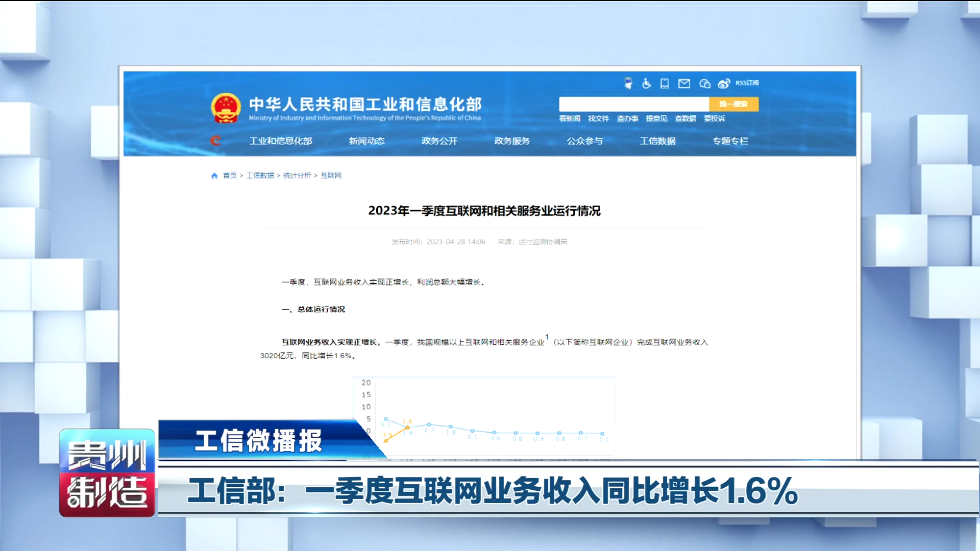Click in the site search field
Viewport: 980px width, 551px height.
pyautogui.click(x=633, y=104)
